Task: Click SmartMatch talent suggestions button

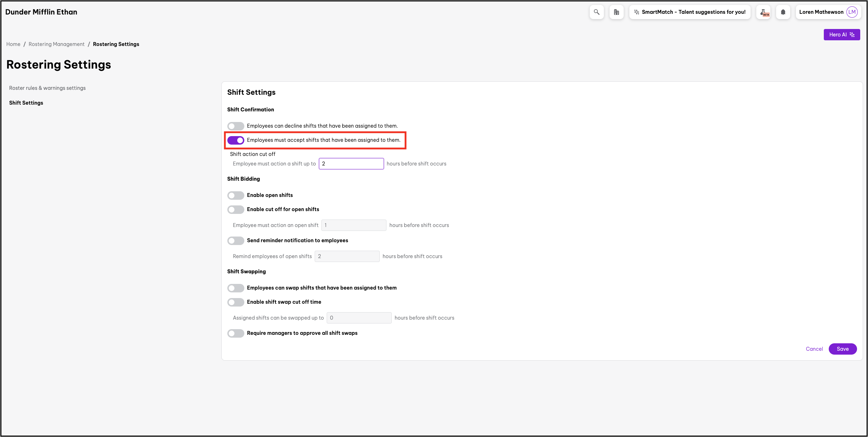Action: point(689,12)
